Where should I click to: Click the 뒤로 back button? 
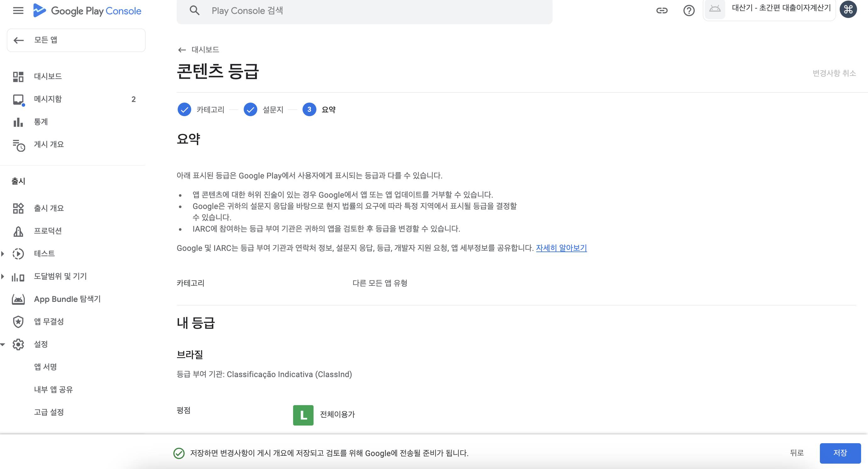[797, 453]
